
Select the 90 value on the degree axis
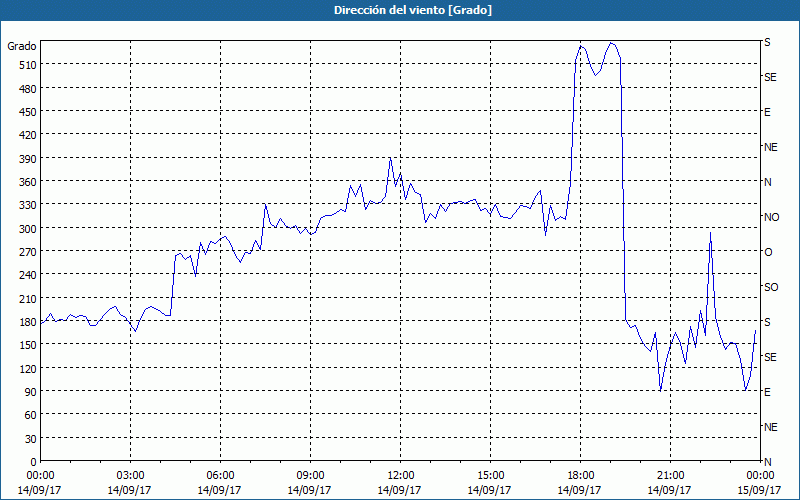click(31, 392)
